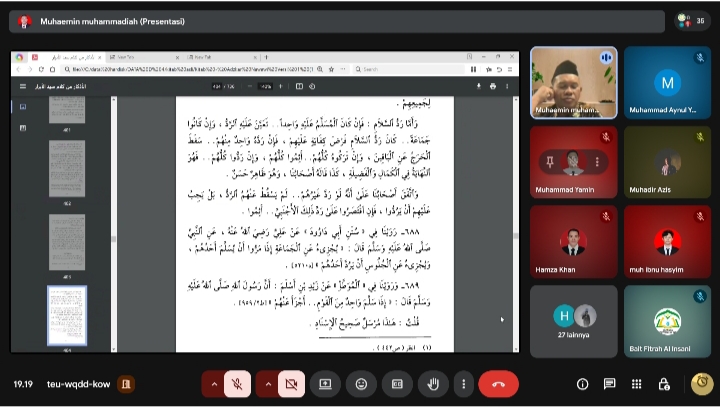Open Muhammad Yamin tile three-dot options

(x=597, y=162)
